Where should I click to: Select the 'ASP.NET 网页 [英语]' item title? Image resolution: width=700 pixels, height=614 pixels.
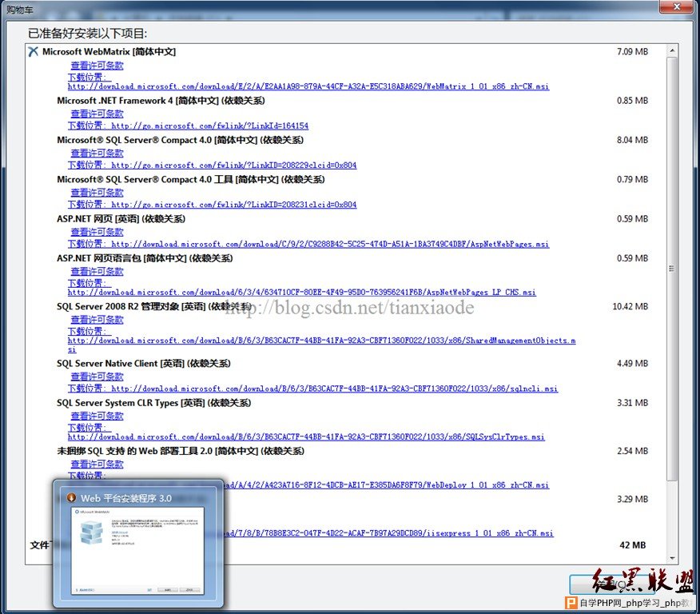(x=121, y=218)
